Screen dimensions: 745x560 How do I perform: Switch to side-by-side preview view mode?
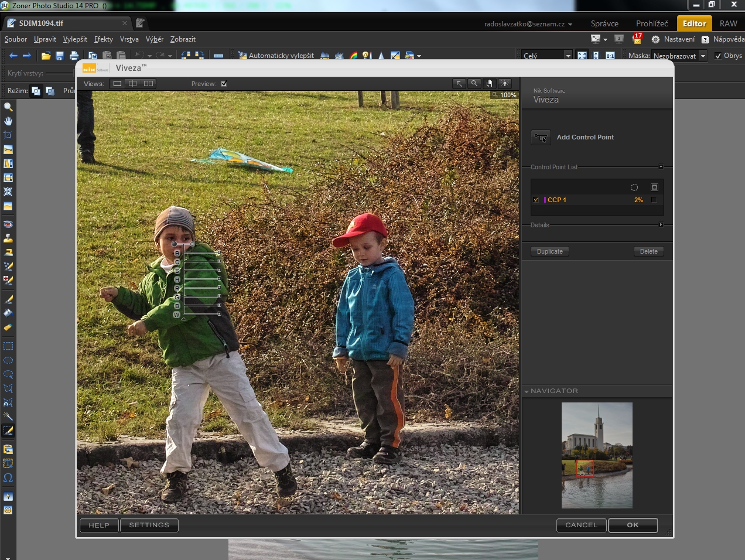(149, 84)
